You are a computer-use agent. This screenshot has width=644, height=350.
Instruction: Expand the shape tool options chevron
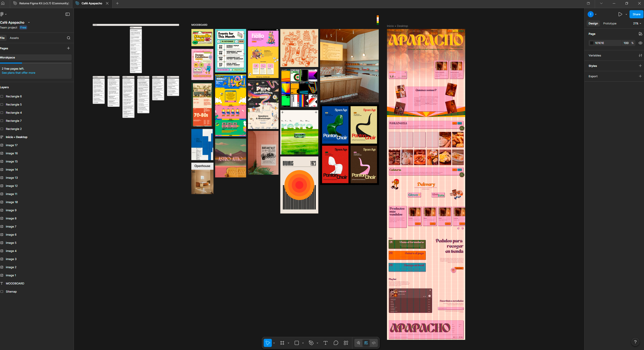(x=302, y=343)
